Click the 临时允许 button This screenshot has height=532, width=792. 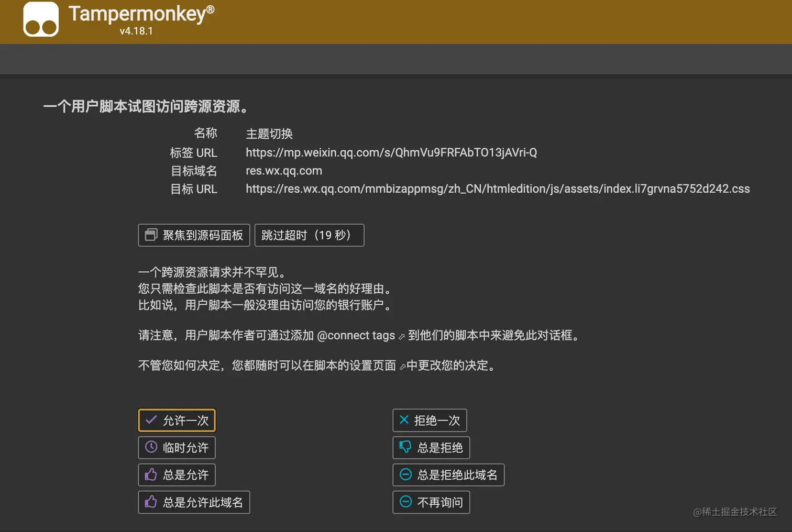click(x=177, y=448)
